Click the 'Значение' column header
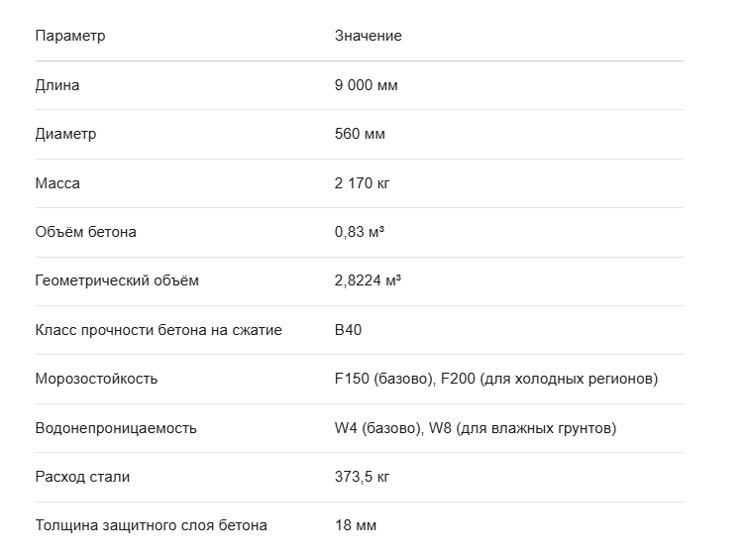 [368, 36]
